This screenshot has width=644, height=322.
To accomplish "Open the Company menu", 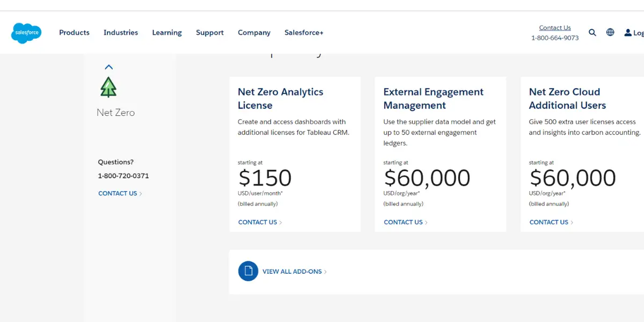I will pos(254,33).
